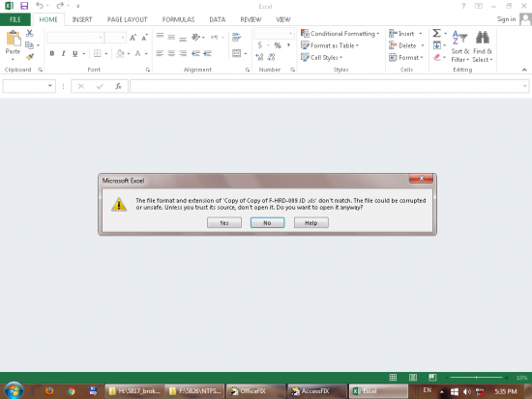Click Help in the Microsoft Excel dialog

(311, 223)
